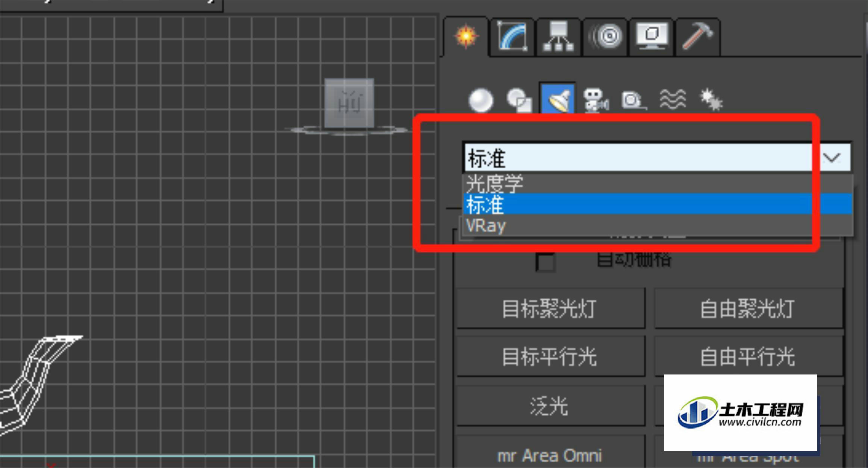Click the 泛光 light button

point(550,406)
